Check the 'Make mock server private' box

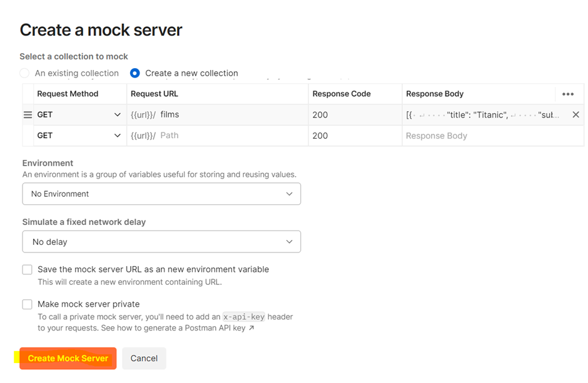point(28,304)
